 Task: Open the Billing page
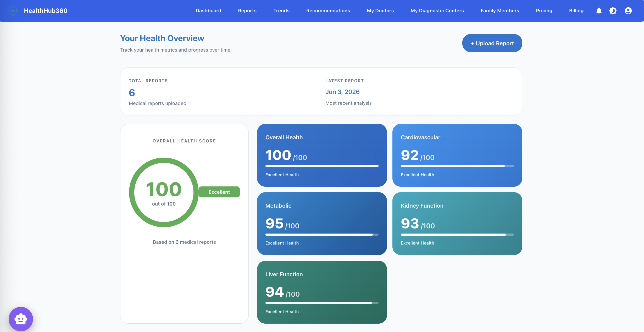click(576, 11)
